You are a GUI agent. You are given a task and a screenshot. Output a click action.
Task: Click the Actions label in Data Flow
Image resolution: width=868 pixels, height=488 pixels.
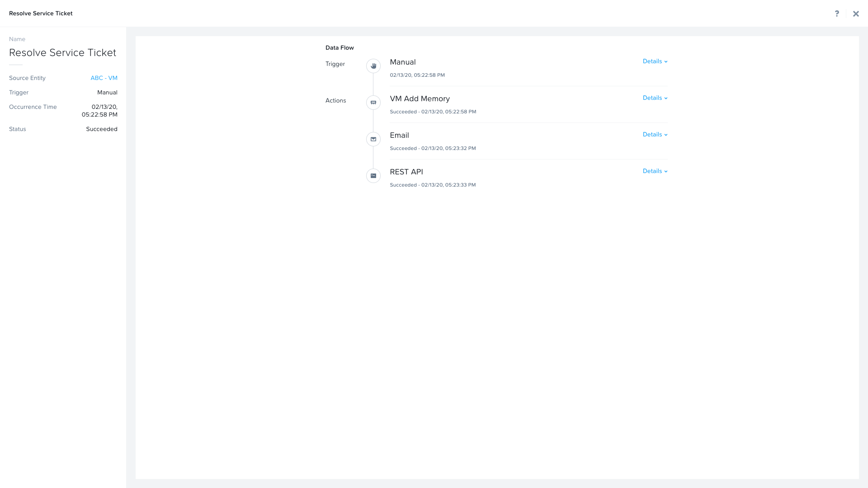tap(335, 101)
